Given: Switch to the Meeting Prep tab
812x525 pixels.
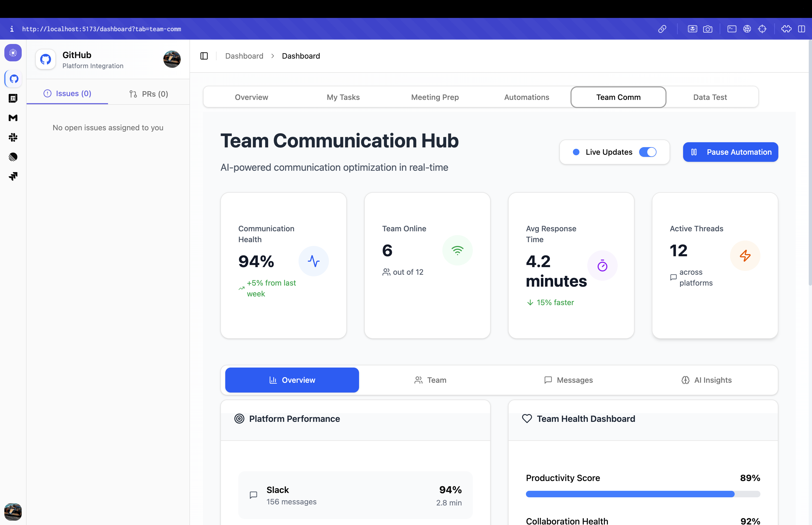Looking at the screenshot, I should [x=435, y=97].
